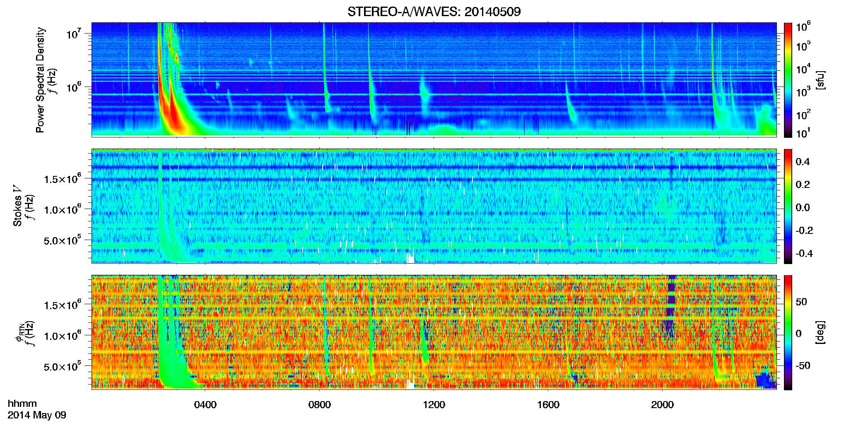Click the blue patch at the φRTN panel's lower right
Image resolution: width=868 pixels, height=447 pixels.
[x=765, y=380]
